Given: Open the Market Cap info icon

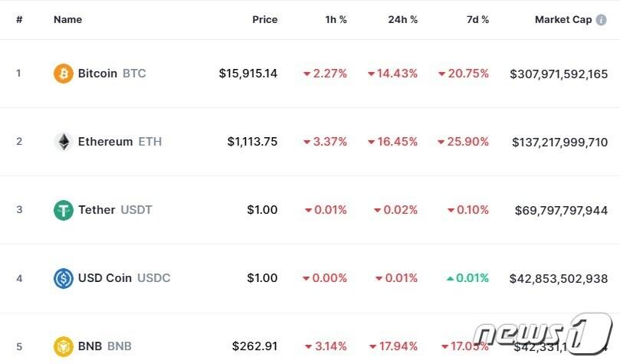Looking at the screenshot, I should [x=600, y=20].
